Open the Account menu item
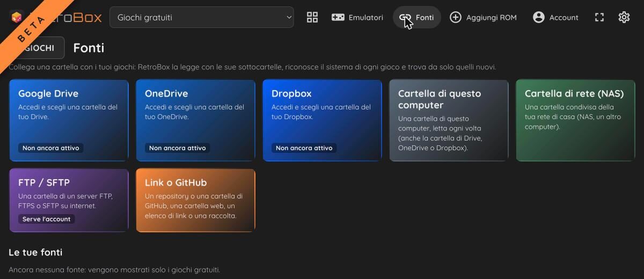The image size is (644, 279). click(555, 17)
